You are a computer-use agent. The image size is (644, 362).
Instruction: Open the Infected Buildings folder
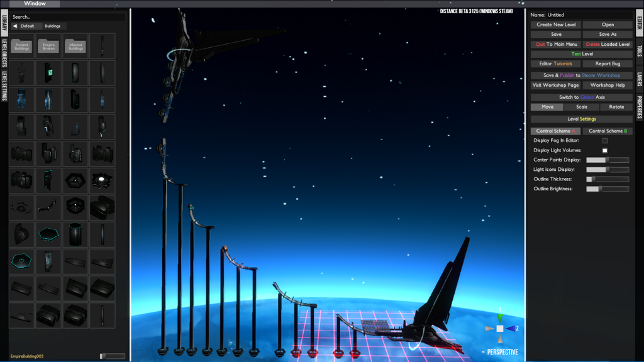click(x=75, y=47)
